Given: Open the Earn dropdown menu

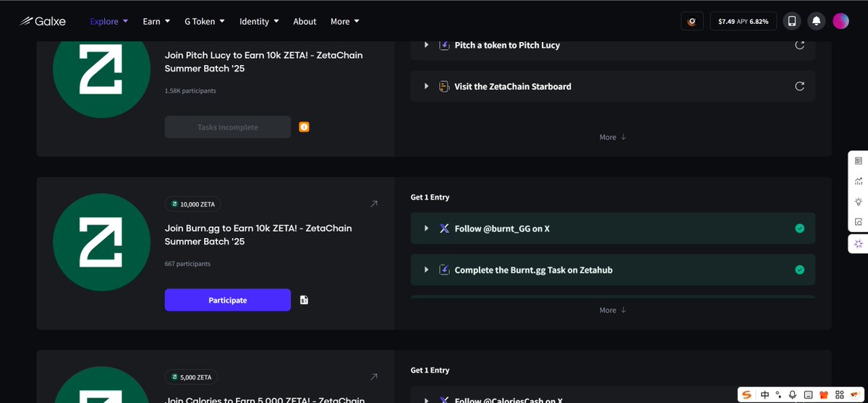Looking at the screenshot, I should [156, 21].
